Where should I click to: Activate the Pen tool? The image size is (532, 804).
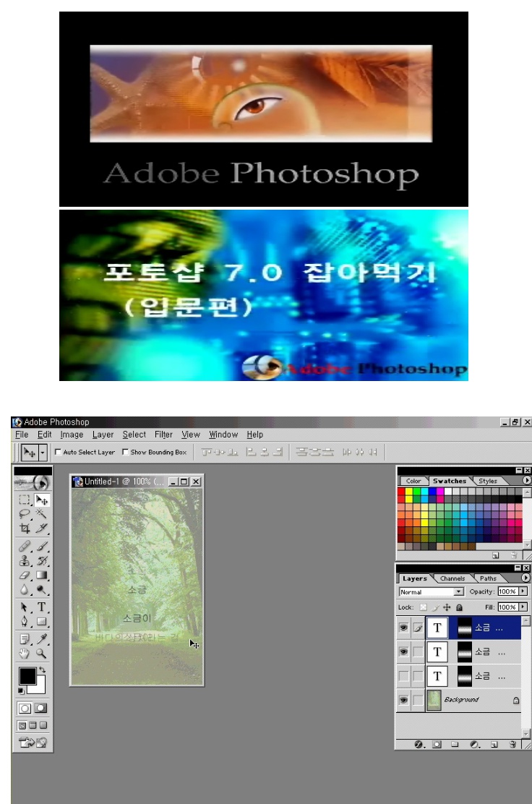[x=25, y=622]
